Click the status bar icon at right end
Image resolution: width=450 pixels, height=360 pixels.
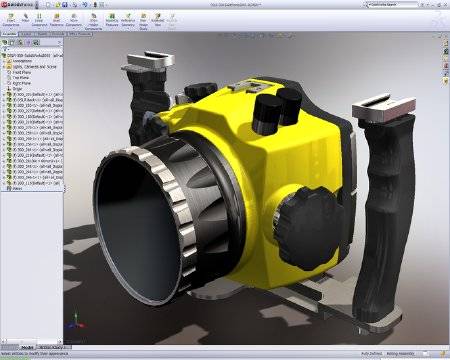[443, 354]
